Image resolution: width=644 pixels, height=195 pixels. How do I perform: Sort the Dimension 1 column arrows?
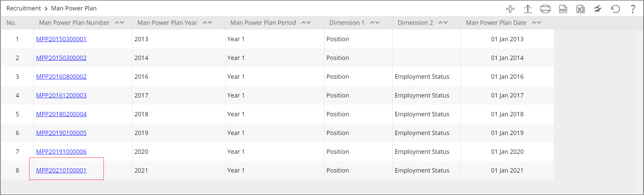click(x=375, y=23)
